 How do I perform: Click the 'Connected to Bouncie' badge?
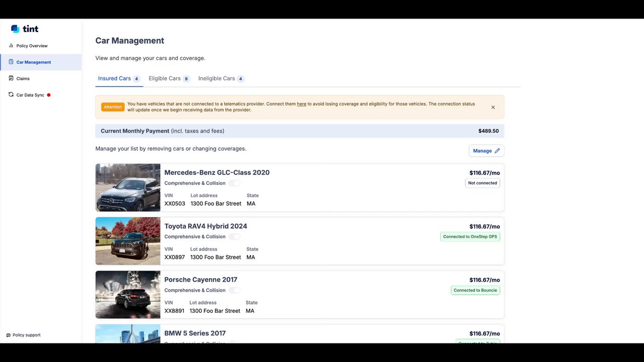coord(475,290)
